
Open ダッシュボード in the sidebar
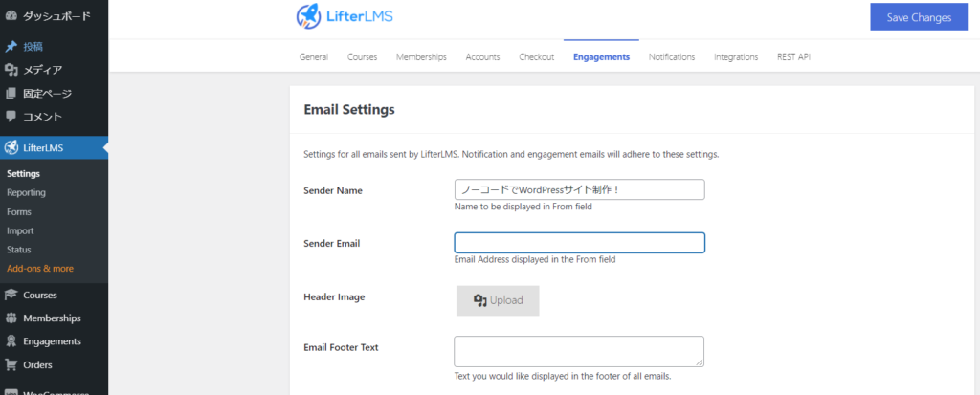(x=56, y=16)
